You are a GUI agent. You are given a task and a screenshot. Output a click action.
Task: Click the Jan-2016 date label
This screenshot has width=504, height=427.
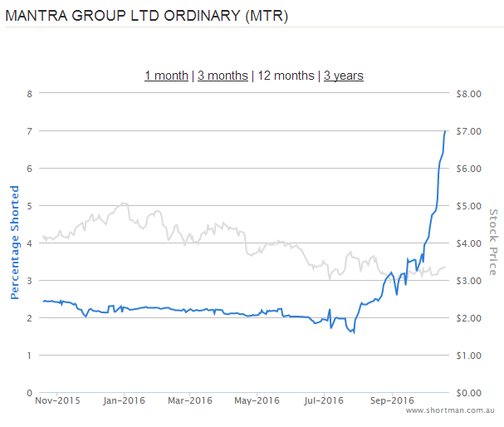124,400
